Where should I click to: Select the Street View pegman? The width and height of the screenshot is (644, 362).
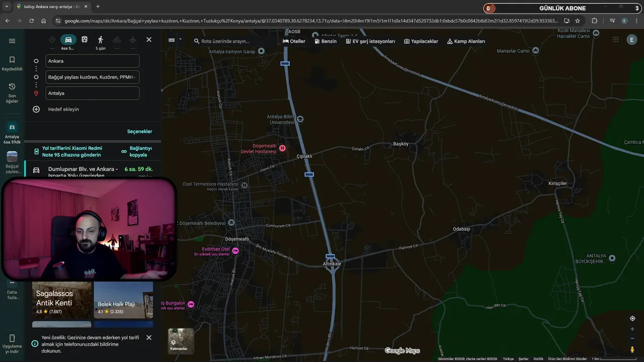tap(632, 349)
